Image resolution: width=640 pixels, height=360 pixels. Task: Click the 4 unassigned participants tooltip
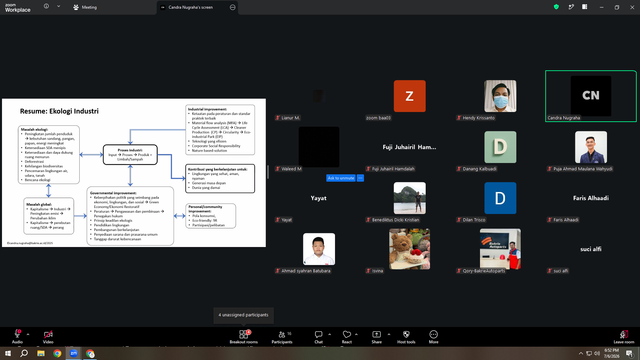tap(244, 315)
